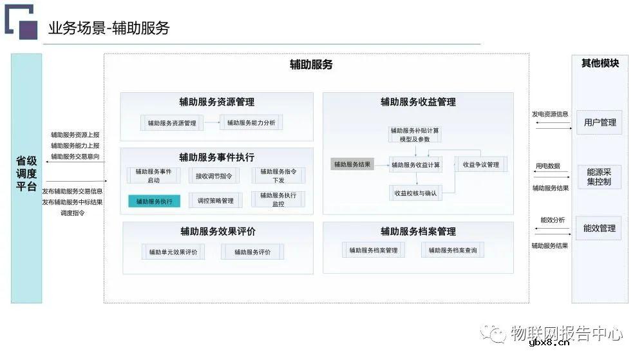This screenshot has width=644, height=362.
Task: Click the 能源采集控制 module box
Action: [599, 176]
